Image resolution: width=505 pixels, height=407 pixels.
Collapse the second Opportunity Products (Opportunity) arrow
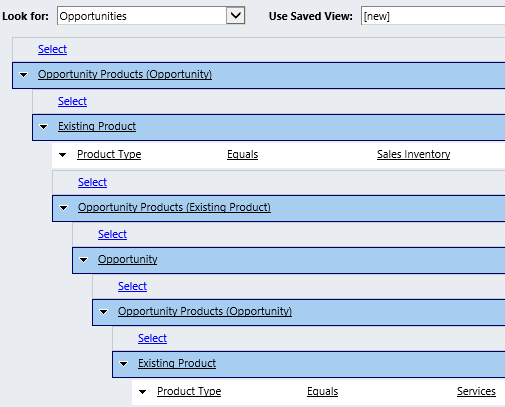(104, 312)
